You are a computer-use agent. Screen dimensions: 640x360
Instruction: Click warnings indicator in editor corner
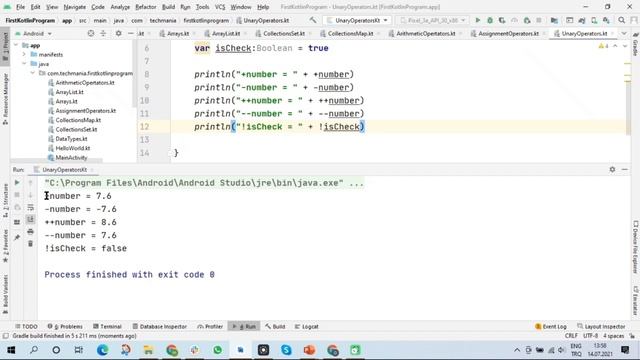603,46
